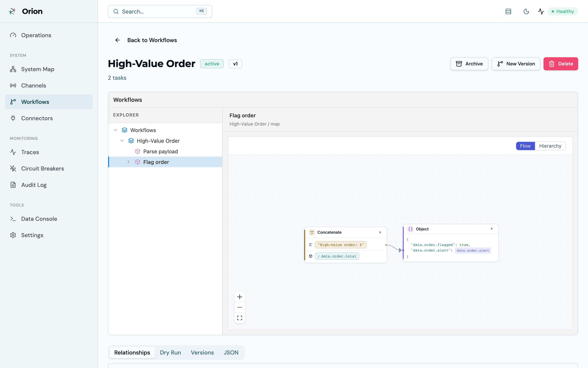This screenshot has width=588, height=368.
Task: Open the JSON tab
Action: click(231, 352)
